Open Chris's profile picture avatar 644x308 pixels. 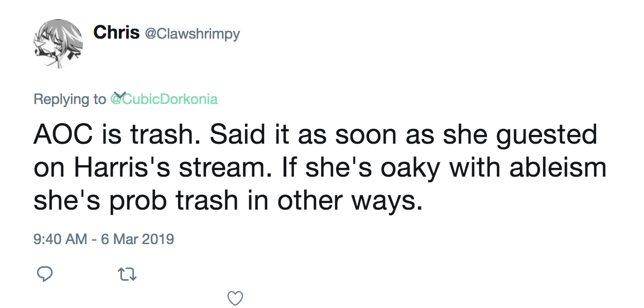(x=58, y=43)
